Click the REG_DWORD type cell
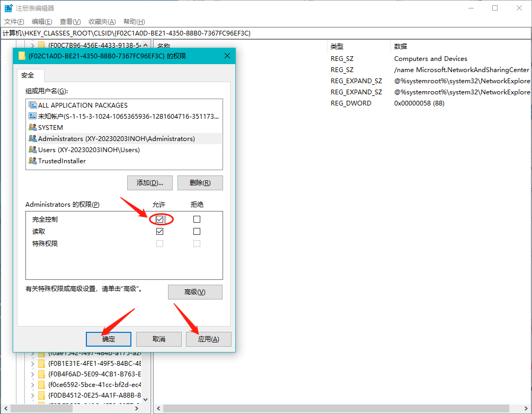The width and height of the screenshot is (532, 414). 351,103
